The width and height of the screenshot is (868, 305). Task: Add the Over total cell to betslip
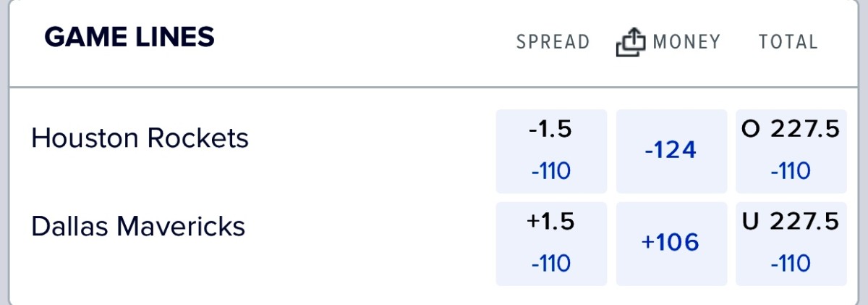(791, 151)
